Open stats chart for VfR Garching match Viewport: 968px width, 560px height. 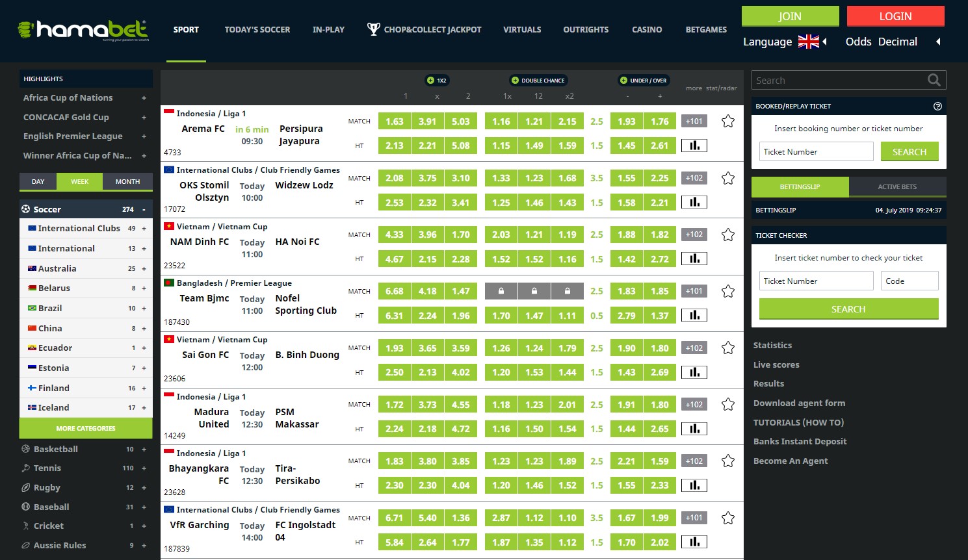click(x=694, y=542)
